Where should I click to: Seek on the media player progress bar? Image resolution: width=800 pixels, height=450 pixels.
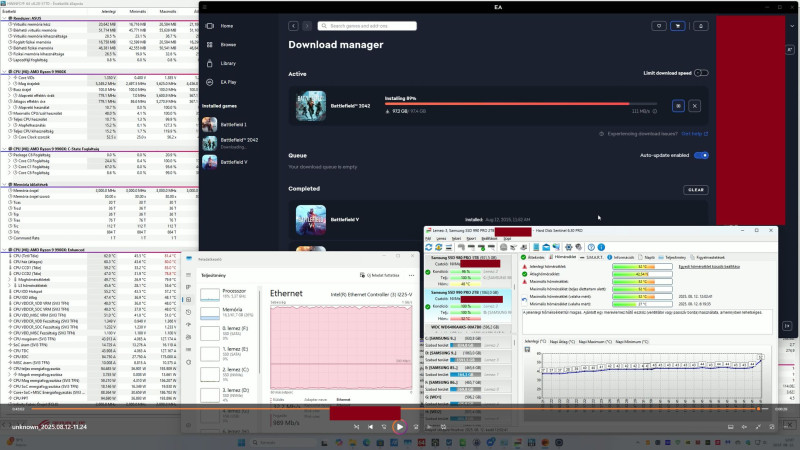(x=396, y=409)
